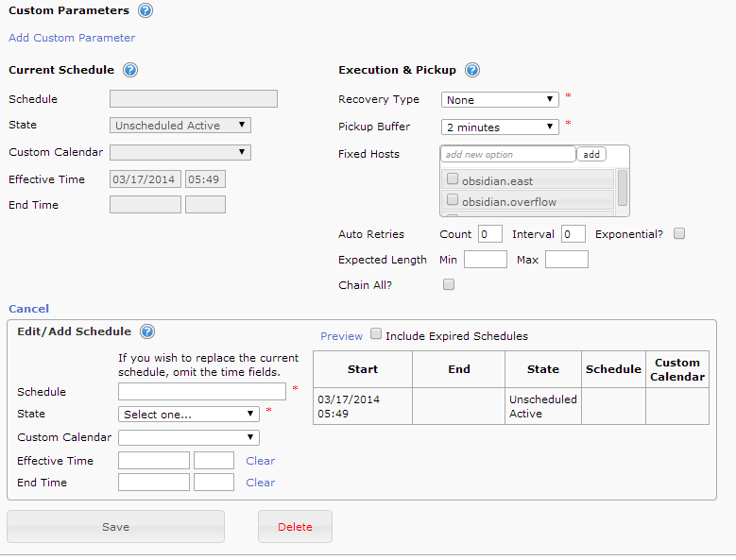Click the Execution & Pickup help icon
This screenshot has height=560, width=736.
472,70
